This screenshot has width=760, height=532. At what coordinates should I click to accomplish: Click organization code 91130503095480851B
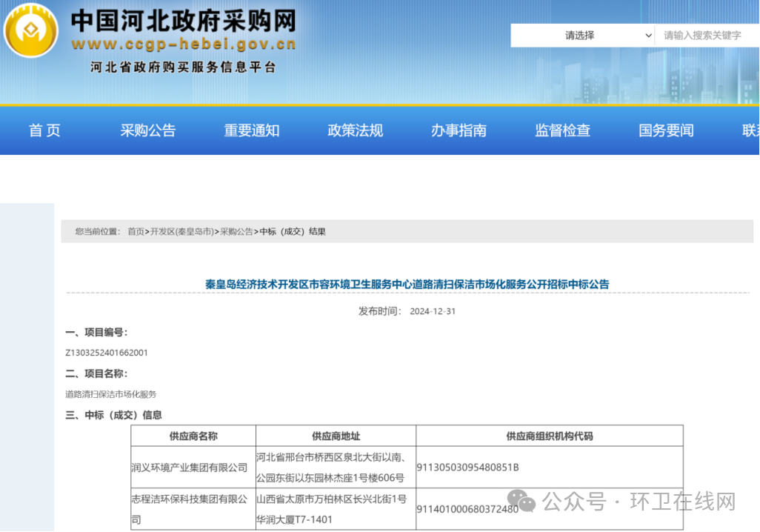pyautogui.click(x=467, y=468)
